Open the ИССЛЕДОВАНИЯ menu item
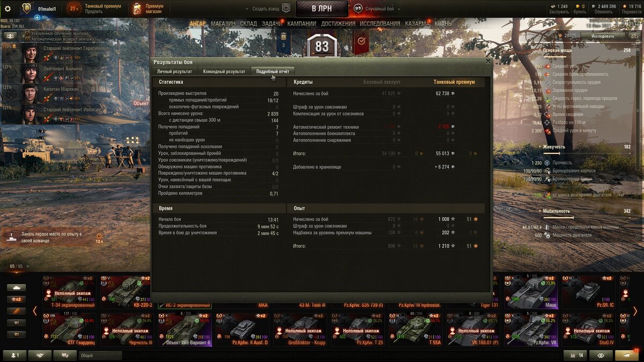 point(380,24)
